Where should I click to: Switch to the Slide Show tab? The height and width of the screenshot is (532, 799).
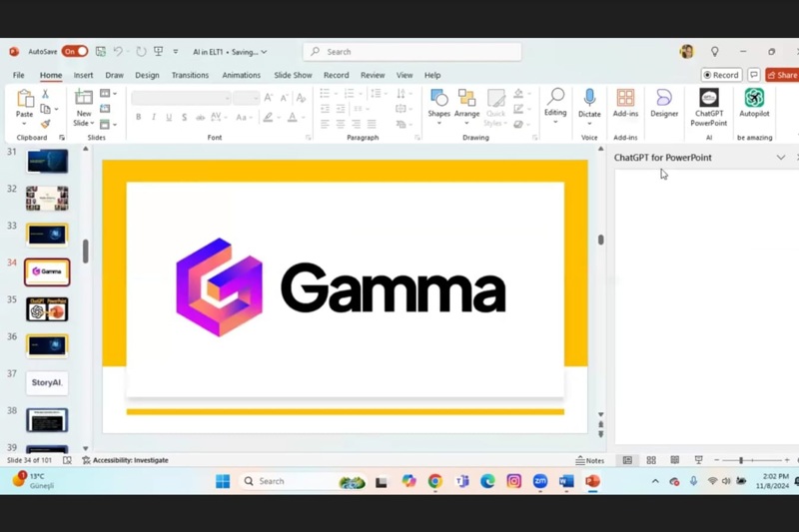293,75
